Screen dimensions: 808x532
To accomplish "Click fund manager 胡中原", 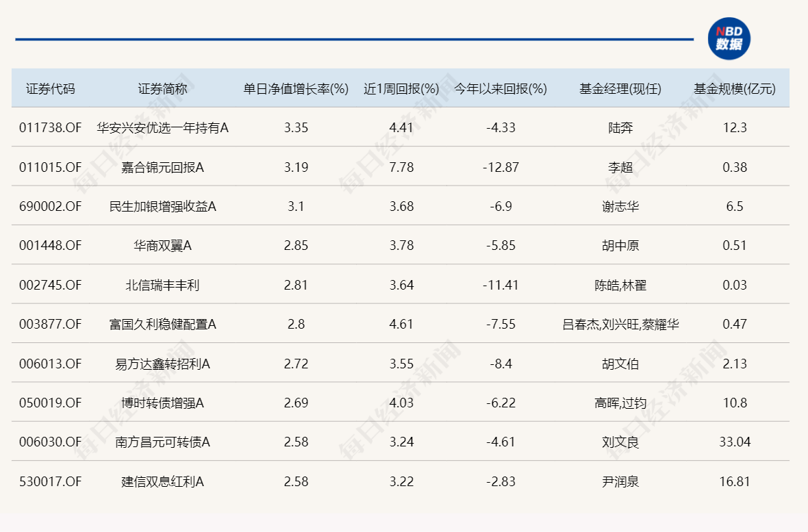I will (620, 245).
